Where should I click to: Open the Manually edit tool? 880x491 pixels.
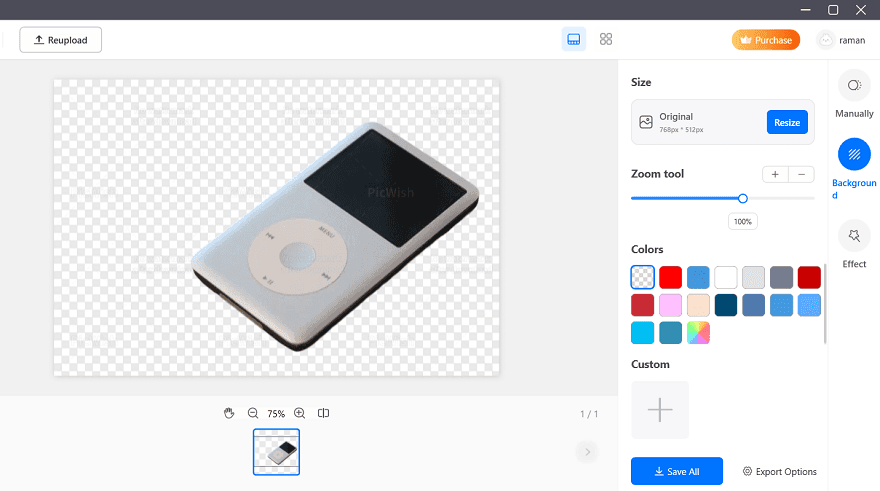tap(854, 95)
